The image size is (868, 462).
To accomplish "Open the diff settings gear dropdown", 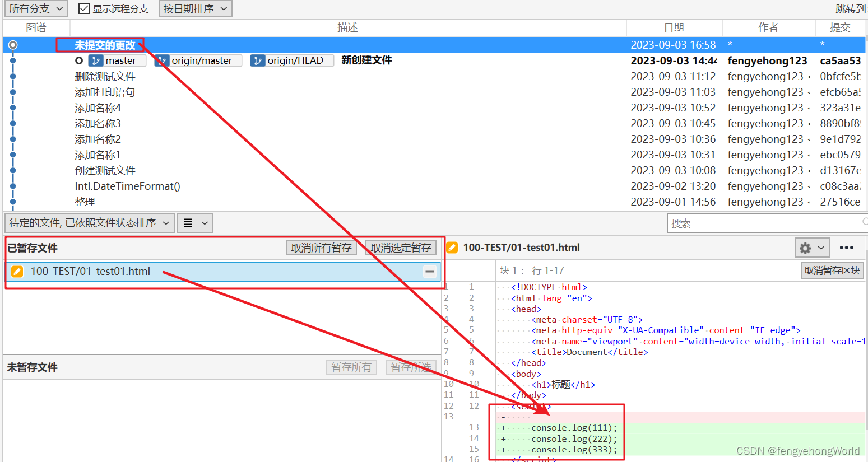I will coord(812,248).
